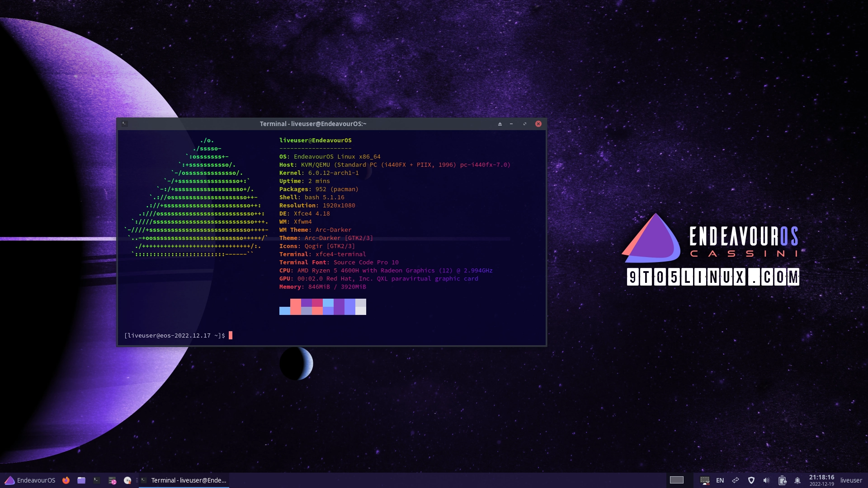Image resolution: width=868 pixels, height=488 pixels.
Task: Open power manager via the plug tray icon
Action: [783, 480]
